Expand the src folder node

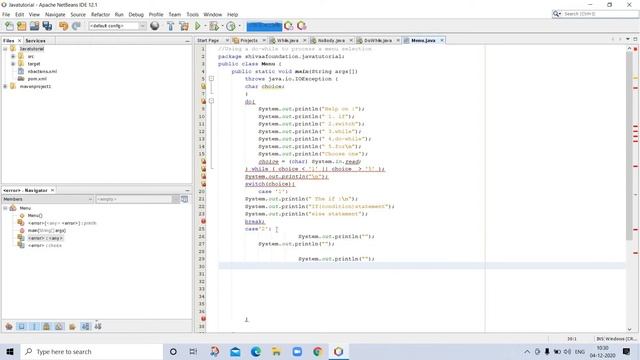tap(13, 56)
